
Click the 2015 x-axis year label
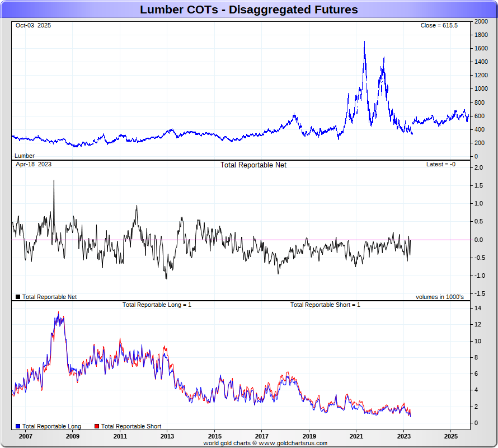[215, 436]
